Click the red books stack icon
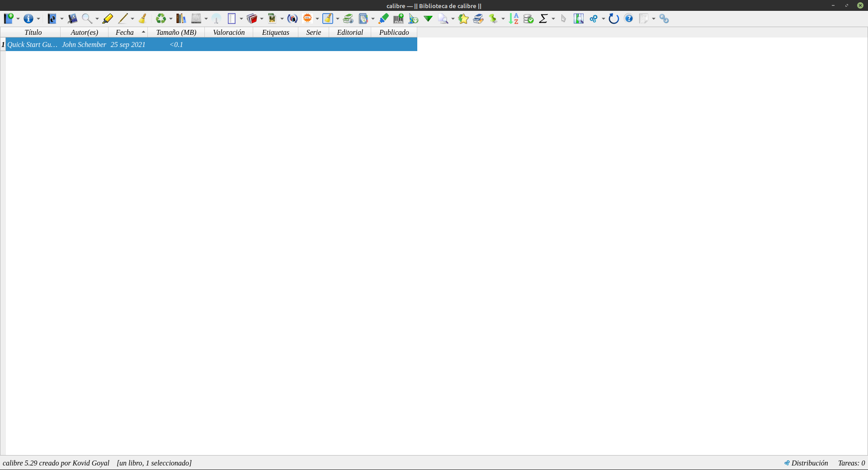This screenshot has height=470, width=868. [x=252, y=19]
